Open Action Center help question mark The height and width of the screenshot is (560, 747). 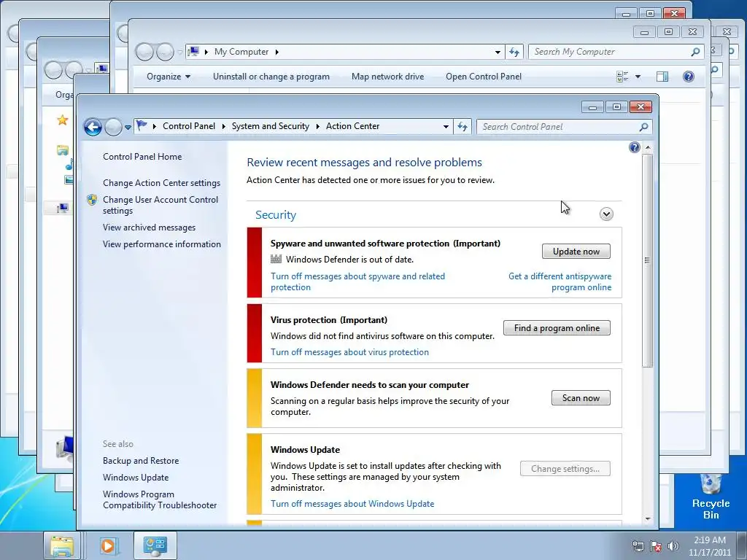coord(634,147)
